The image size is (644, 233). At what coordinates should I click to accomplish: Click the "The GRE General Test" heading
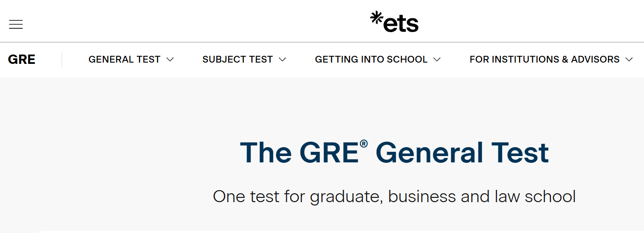coord(394,153)
